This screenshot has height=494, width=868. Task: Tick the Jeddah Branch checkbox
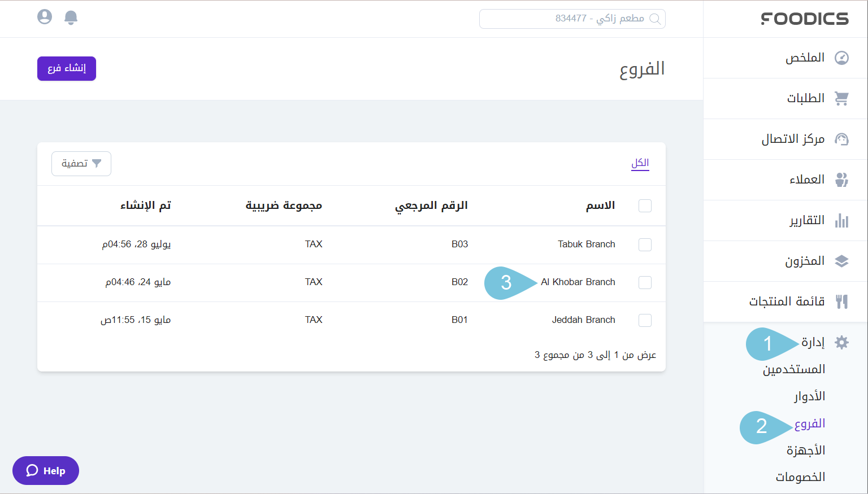pyautogui.click(x=645, y=320)
